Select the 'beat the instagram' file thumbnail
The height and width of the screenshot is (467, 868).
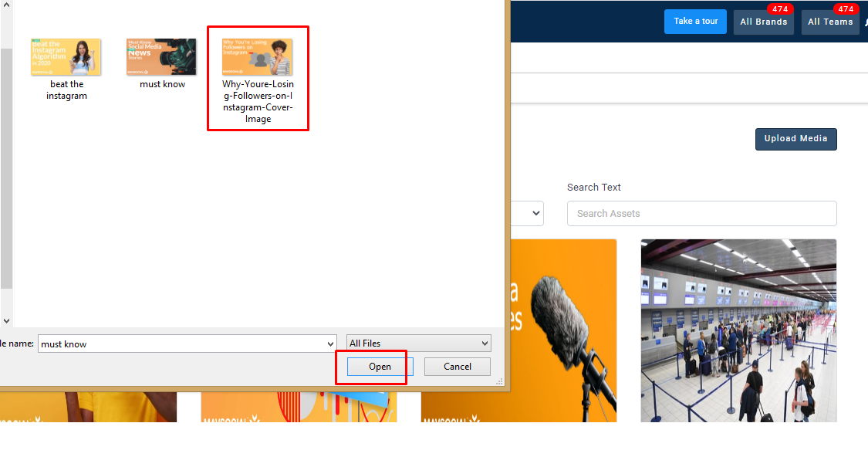pyautogui.click(x=66, y=57)
